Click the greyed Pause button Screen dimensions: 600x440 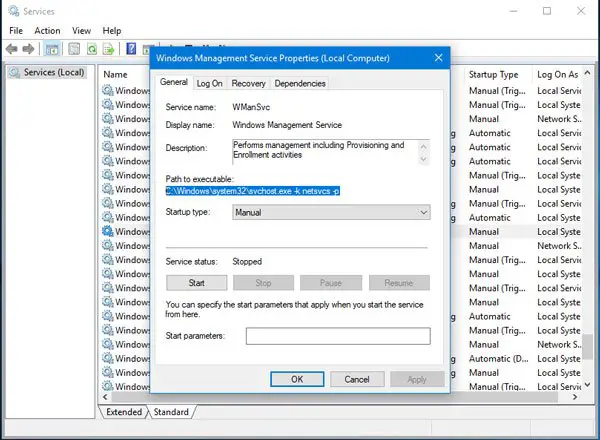pyautogui.click(x=331, y=283)
